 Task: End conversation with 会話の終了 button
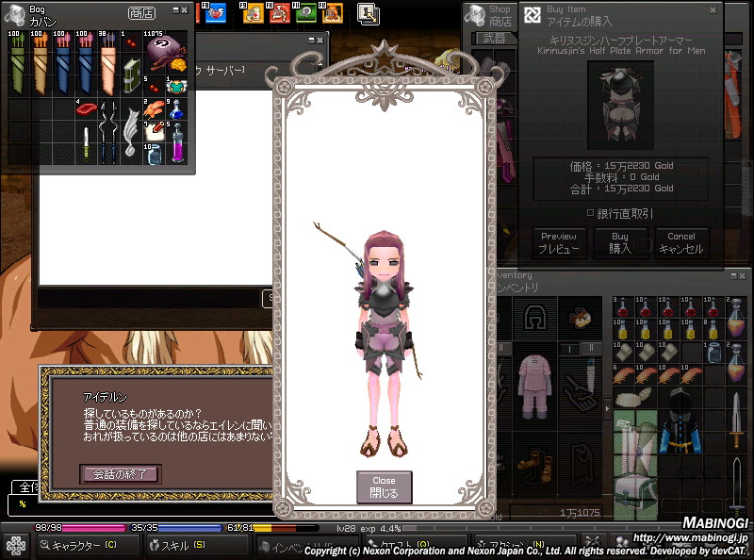click(121, 474)
